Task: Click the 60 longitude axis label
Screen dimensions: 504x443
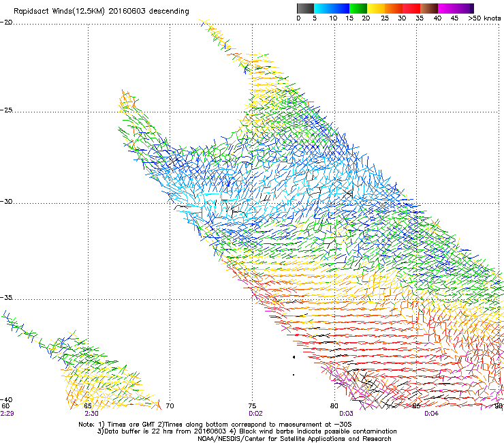Action: 5,406
